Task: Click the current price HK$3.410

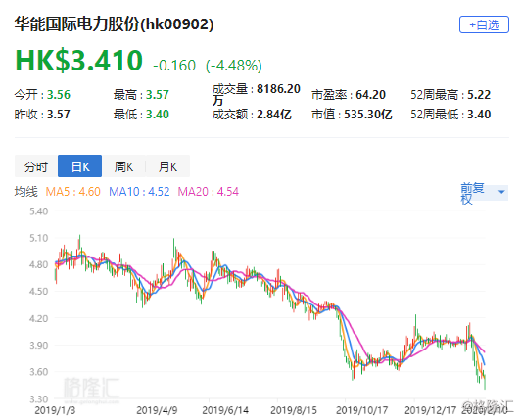Action: tap(79, 61)
